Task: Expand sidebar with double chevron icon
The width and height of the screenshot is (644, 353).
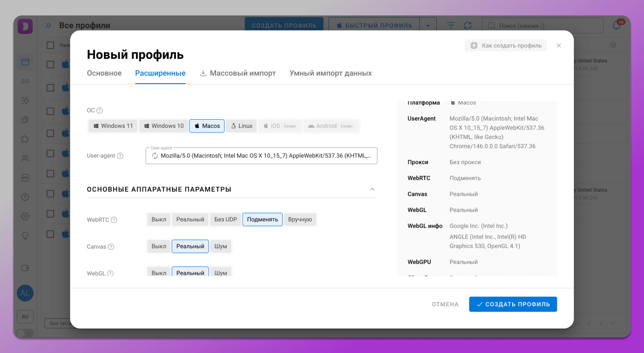Action: [x=48, y=26]
